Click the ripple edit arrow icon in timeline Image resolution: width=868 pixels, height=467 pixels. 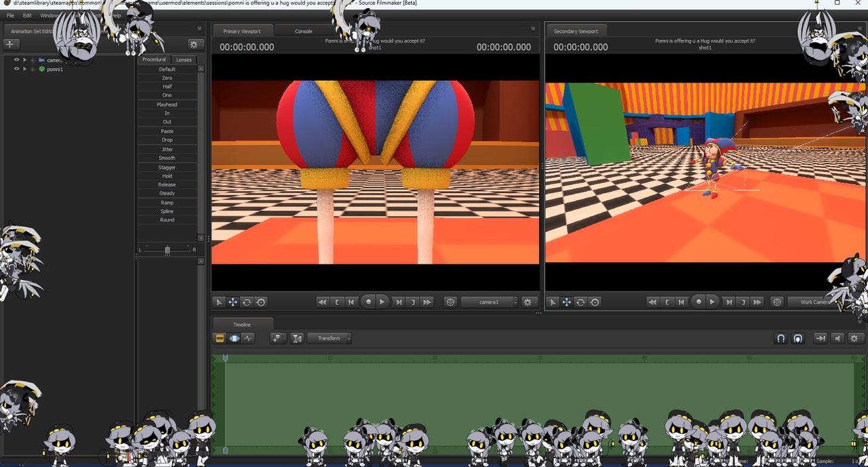(820, 338)
